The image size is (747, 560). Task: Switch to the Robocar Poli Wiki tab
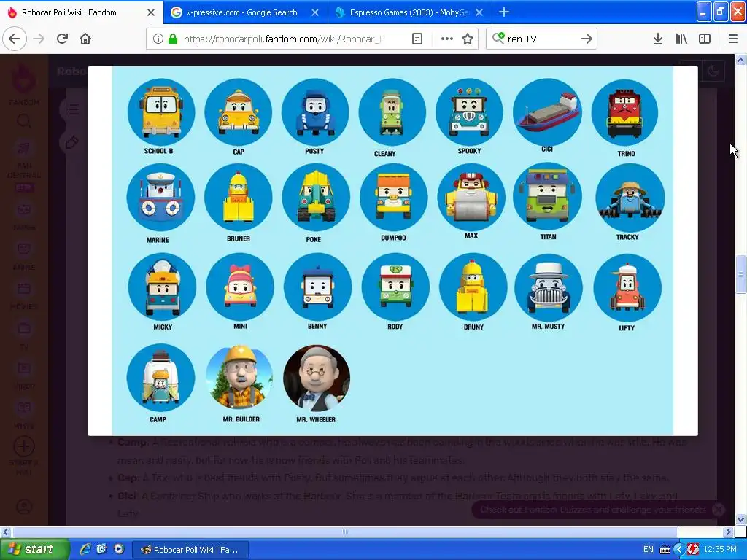(x=82, y=12)
